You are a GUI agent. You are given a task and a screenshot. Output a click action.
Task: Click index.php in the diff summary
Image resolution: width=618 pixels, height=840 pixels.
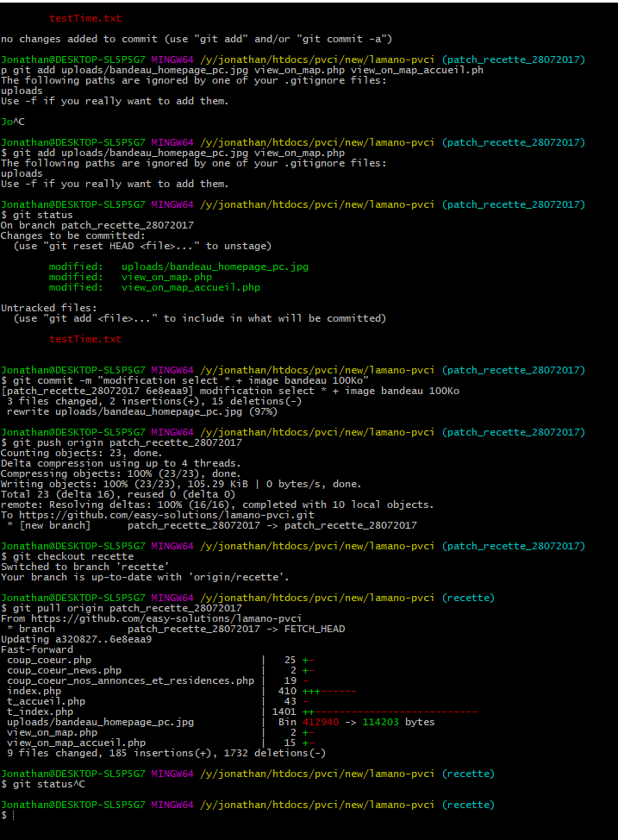tap(34, 691)
